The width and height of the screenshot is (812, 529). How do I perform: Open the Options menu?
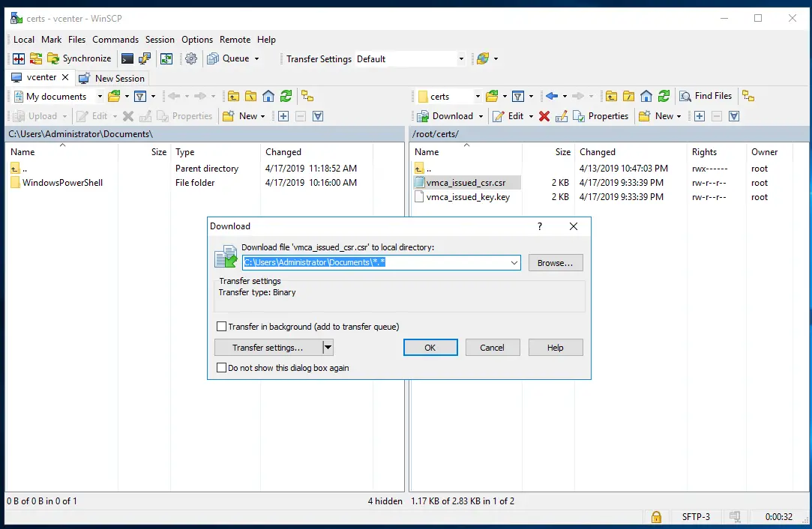(x=196, y=40)
